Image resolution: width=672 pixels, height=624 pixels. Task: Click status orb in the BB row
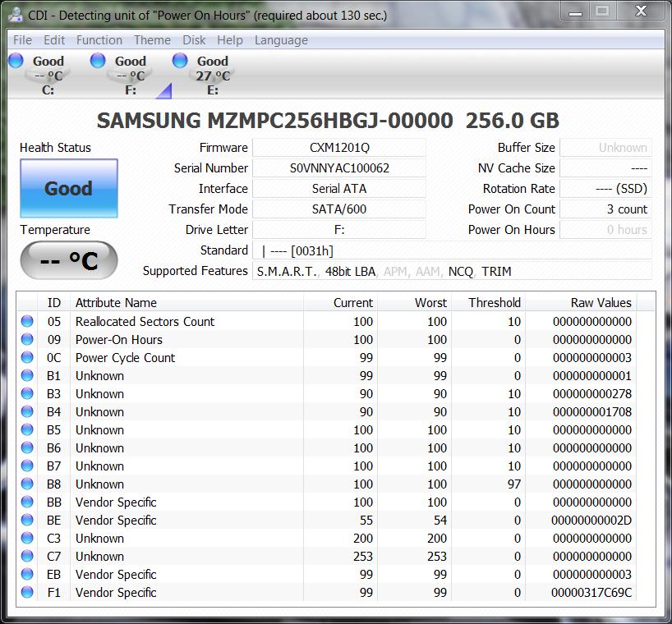point(27,502)
